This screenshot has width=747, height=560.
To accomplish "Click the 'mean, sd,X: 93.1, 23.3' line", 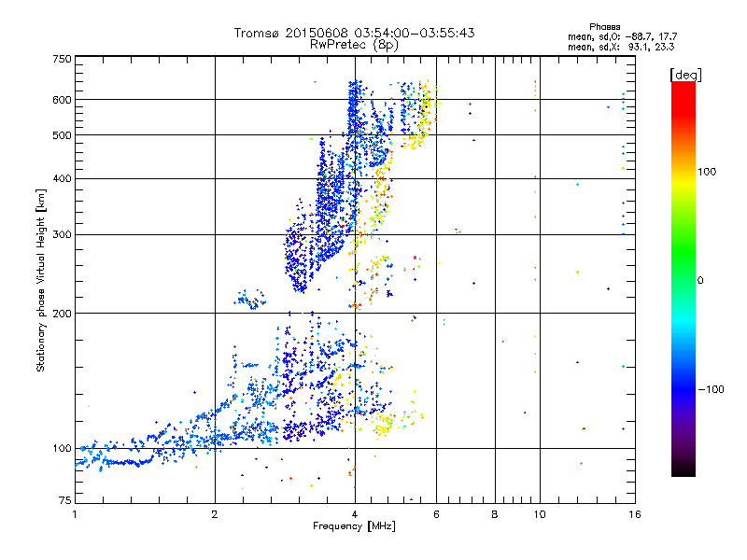I will [x=621, y=47].
